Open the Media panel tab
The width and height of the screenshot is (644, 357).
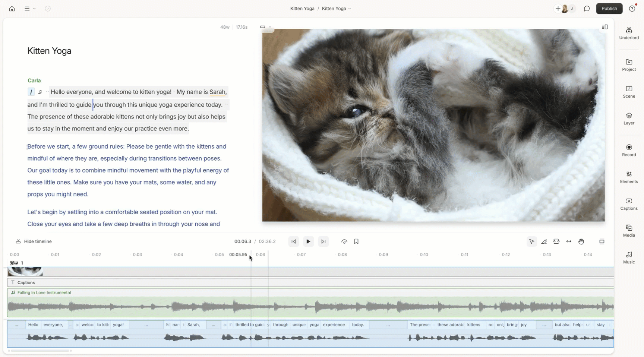coord(629,231)
